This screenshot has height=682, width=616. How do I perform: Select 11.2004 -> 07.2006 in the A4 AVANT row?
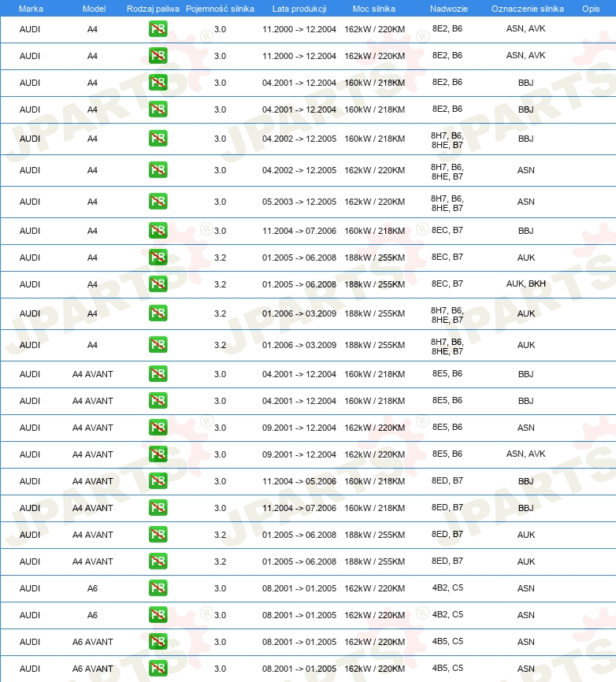pos(299,508)
